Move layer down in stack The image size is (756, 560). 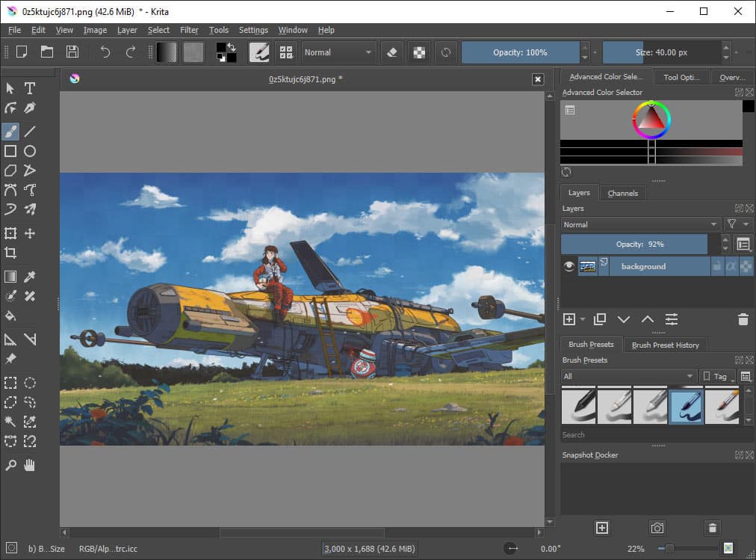(x=624, y=319)
